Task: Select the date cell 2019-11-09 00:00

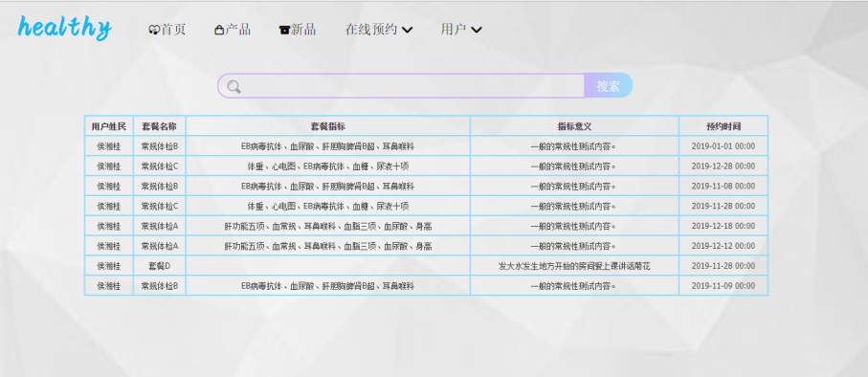Action: point(723,286)
